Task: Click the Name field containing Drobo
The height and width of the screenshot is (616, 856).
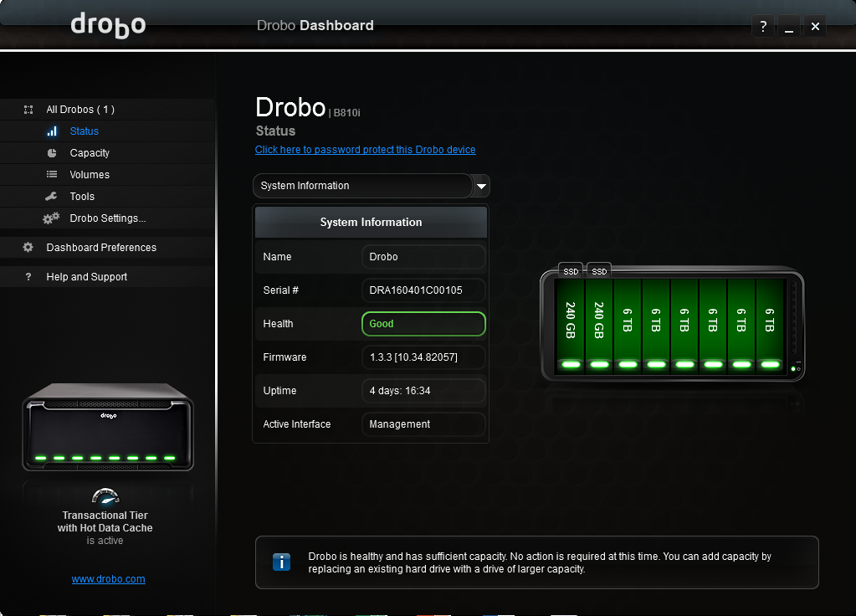Action: [423, 257]
